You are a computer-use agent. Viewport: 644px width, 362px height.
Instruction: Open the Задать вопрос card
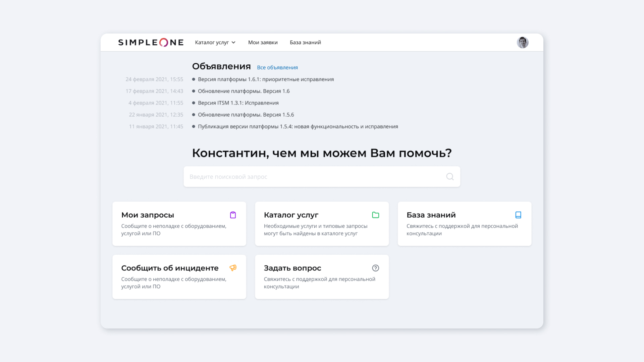tap(322, 277)
